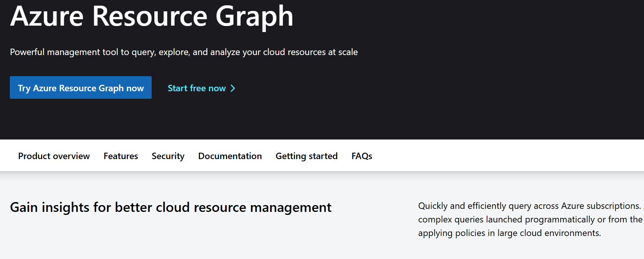Jump to the Getting started section tab

(306, 156)
